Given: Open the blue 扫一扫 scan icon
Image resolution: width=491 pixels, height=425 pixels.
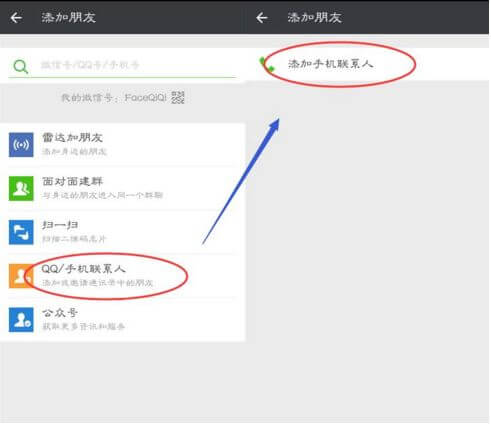Looking at the screenshot, I should pyautogui.click(x=21, y=232).
